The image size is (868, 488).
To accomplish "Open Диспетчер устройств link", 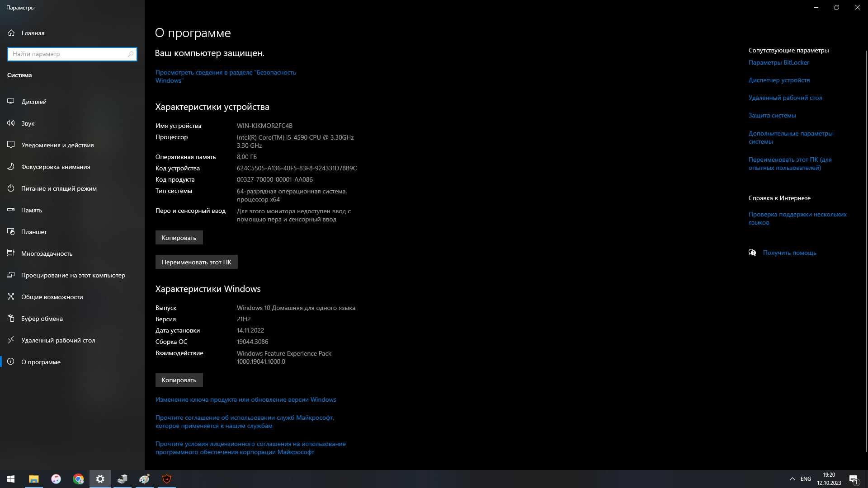I will pyautogui.click(x=779, y=80).
